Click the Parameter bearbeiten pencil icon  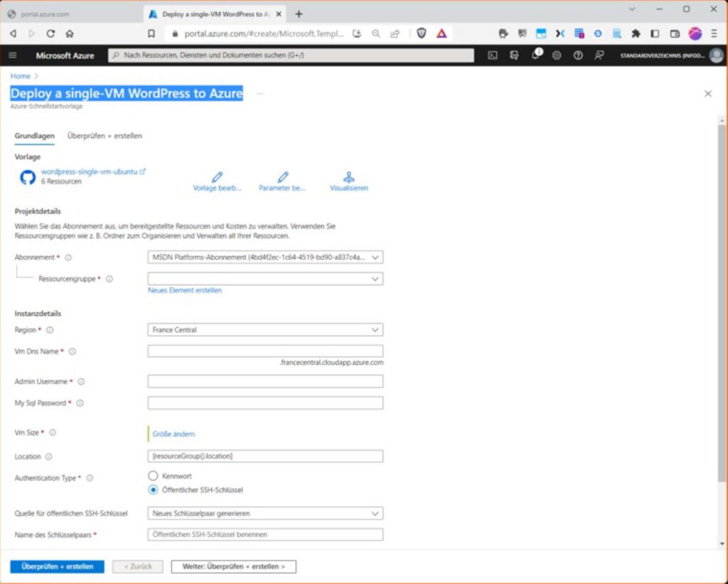tap(283, 177)
